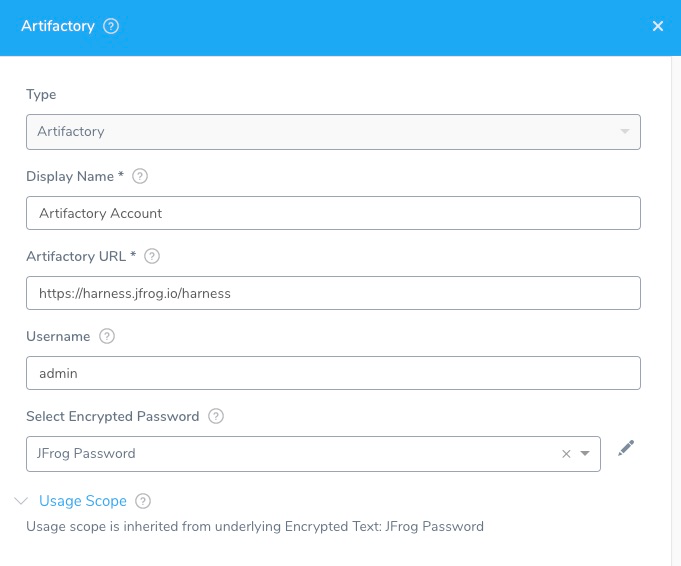Image resolution: width=681 pixels, height=566 pixels.
Task: Edit encrypted password with pencil icon
Action: click(x=626, y=448)
